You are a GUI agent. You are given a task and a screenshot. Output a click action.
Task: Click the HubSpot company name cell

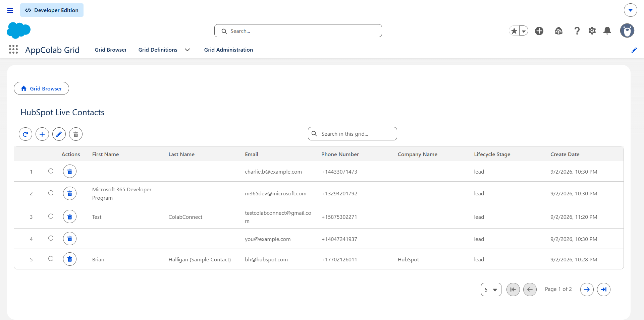[x=408, y=259]
